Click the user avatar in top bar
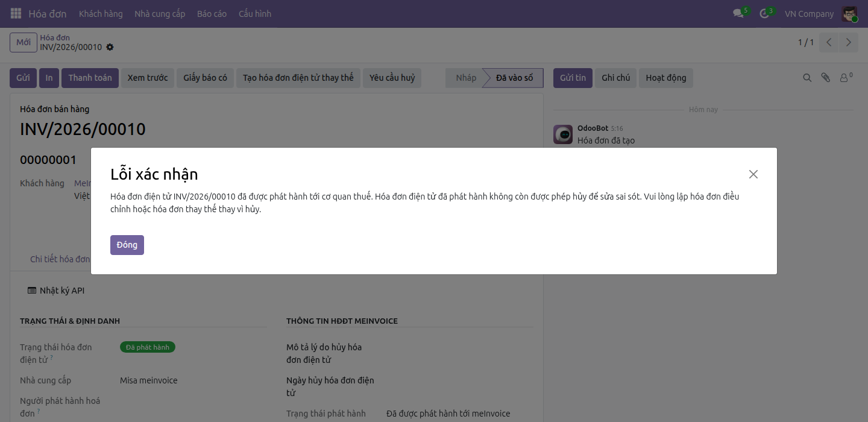The height and width of the screenshot is (422, 868). coord(849,13)
